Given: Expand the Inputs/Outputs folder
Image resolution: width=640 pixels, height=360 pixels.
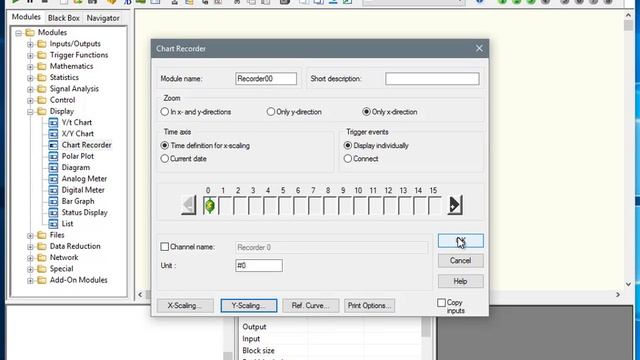Looking at the screenshot, I should coord(30,44).
